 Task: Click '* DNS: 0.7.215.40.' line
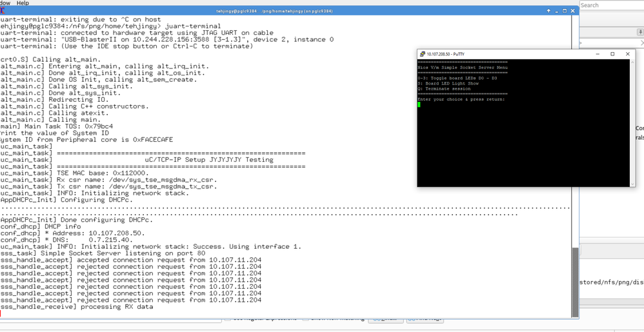[x=66, y=240]
